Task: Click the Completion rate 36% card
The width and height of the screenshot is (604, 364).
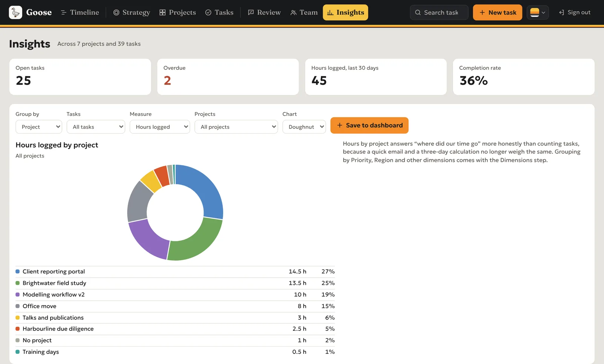Action: [524, 77]
